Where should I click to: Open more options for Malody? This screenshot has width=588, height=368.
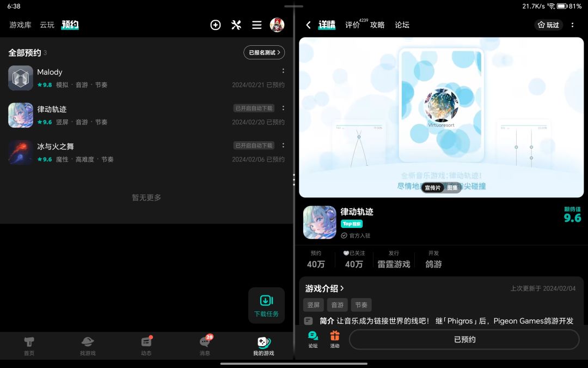(x=283, y=71)
